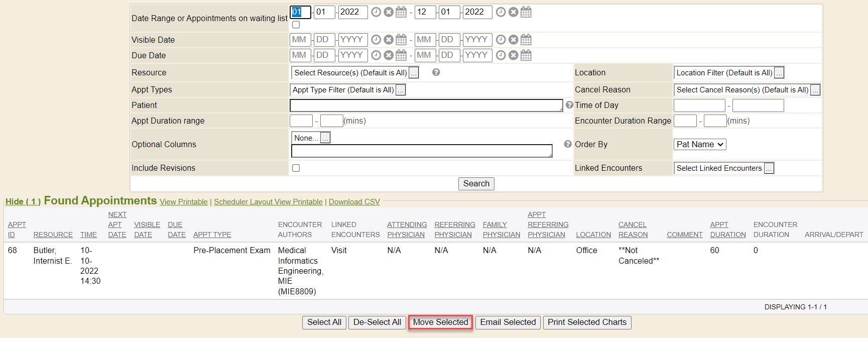Open the Order By Pat Name dropdown

point(699,145)
